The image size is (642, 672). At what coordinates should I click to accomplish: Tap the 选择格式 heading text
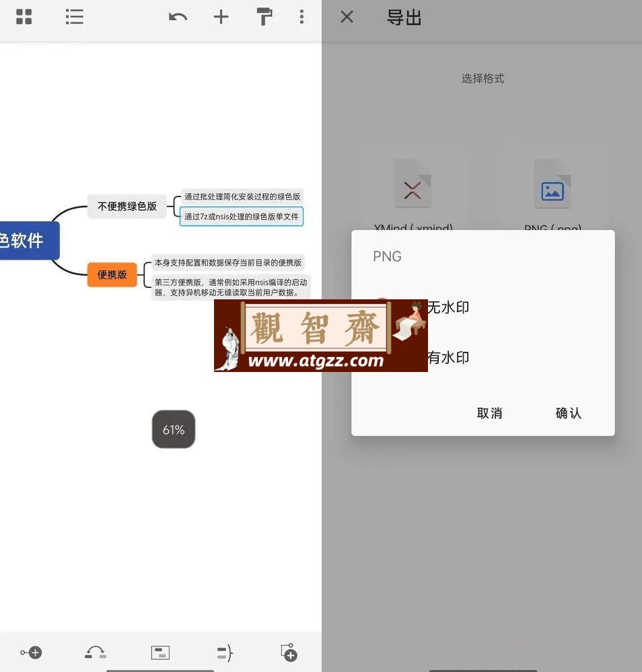[483, 79]
